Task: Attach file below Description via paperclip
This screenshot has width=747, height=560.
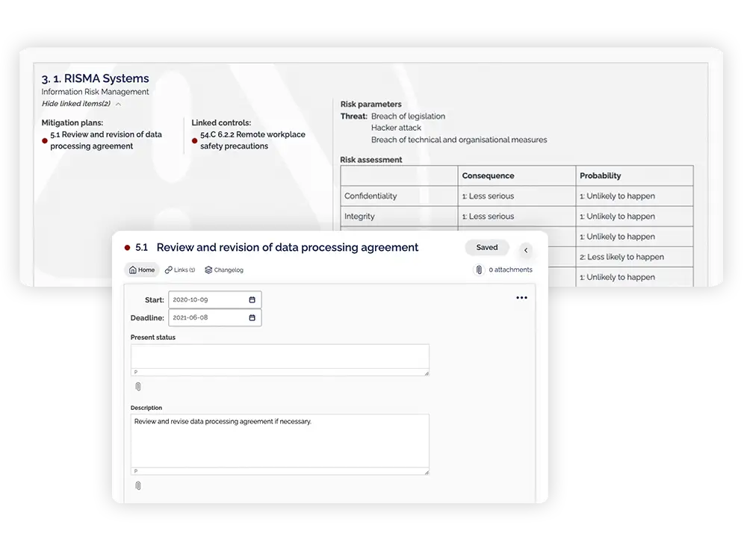Action: click(x=138, y=486)
